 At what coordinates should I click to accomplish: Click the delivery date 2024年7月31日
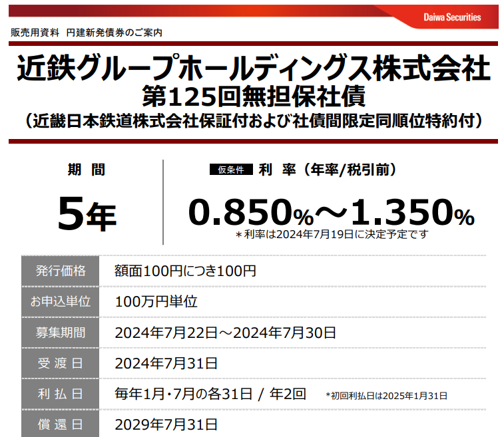pos(166,363)
